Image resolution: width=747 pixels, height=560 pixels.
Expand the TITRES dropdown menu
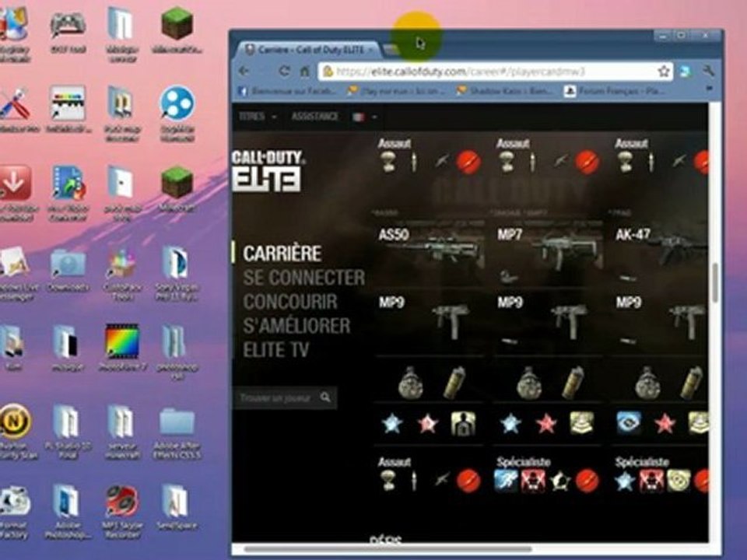click(258, 117)
